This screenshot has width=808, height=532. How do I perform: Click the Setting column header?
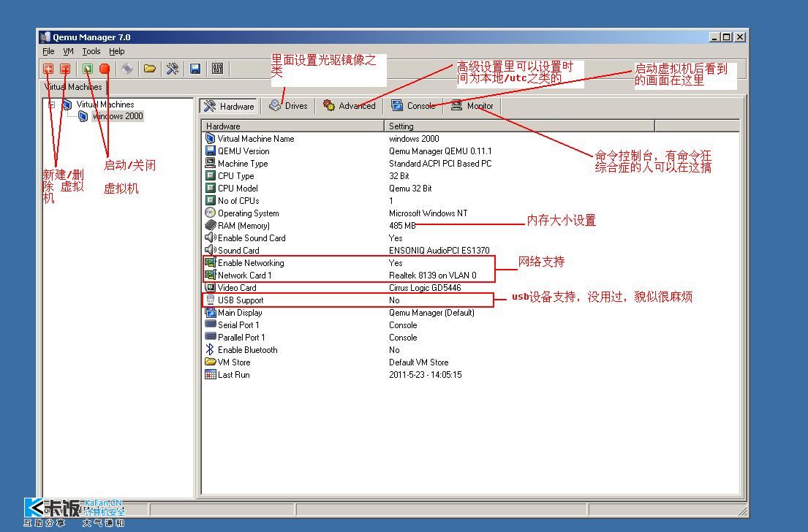coord(519,126)
